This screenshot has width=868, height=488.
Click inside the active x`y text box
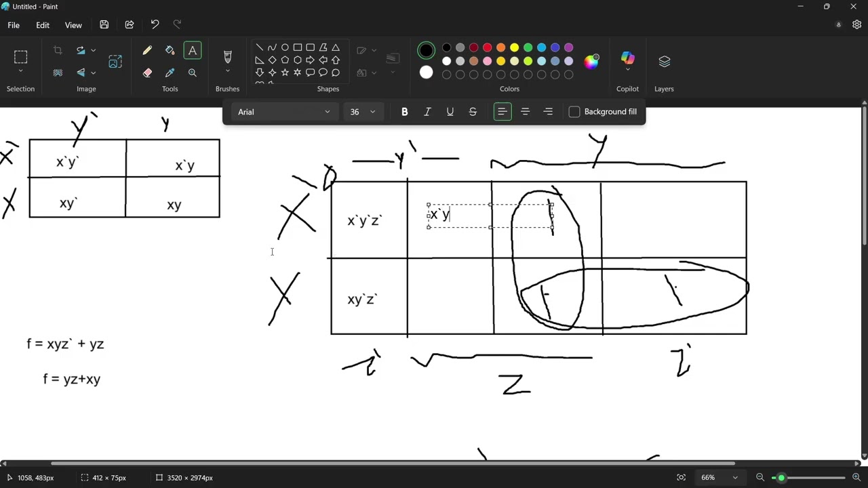[x=490, y=216]
